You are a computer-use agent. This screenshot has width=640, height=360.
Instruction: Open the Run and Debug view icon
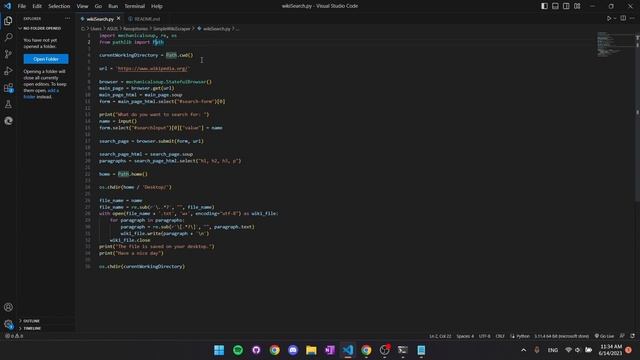[x=8, y=71]
